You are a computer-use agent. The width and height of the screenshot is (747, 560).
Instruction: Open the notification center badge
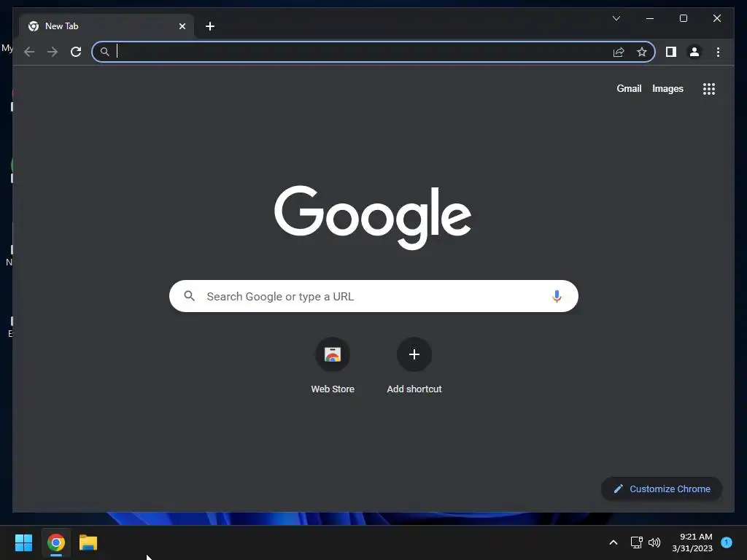coord(727,542)
